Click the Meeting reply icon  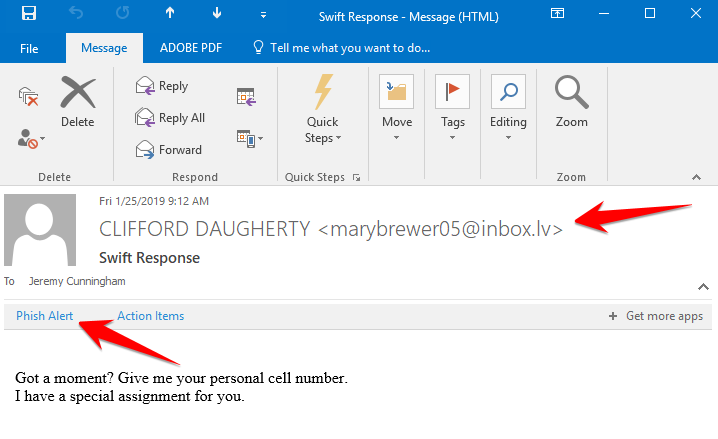(x=246, y=96)
